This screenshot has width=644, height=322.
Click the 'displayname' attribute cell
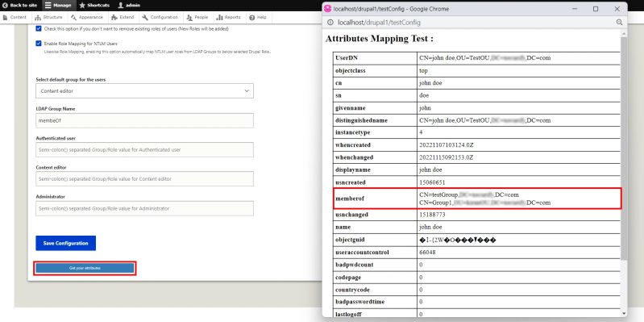(375, 169)
